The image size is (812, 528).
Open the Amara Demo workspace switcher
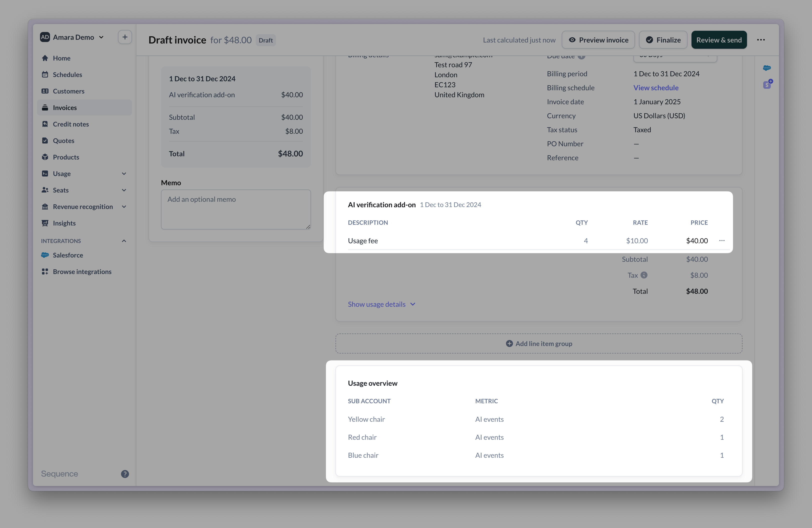pyautogui.click(x=72, y=37)
